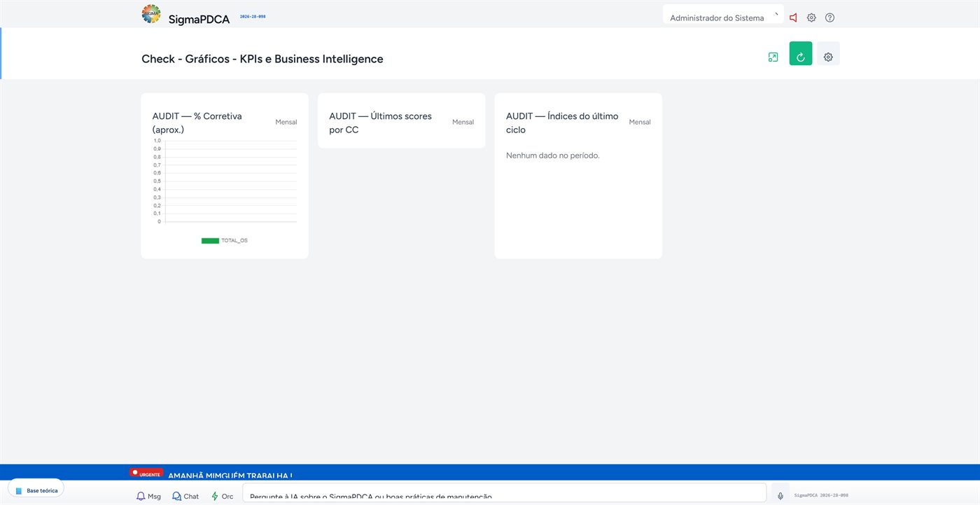Refresh the charts with green reload button
980x505 pixels.
coord(801,54)
